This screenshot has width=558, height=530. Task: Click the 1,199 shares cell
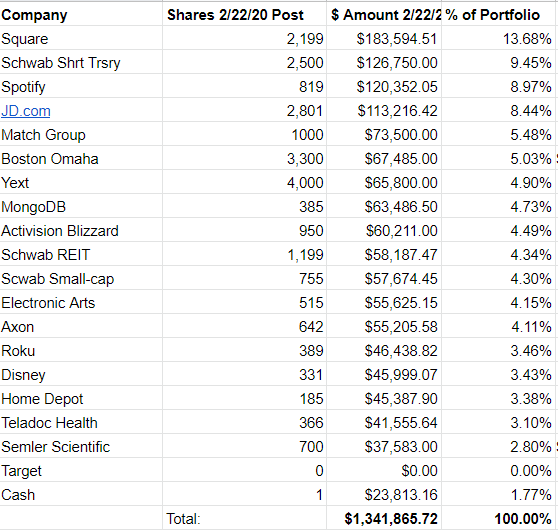(x=244, y=255)
